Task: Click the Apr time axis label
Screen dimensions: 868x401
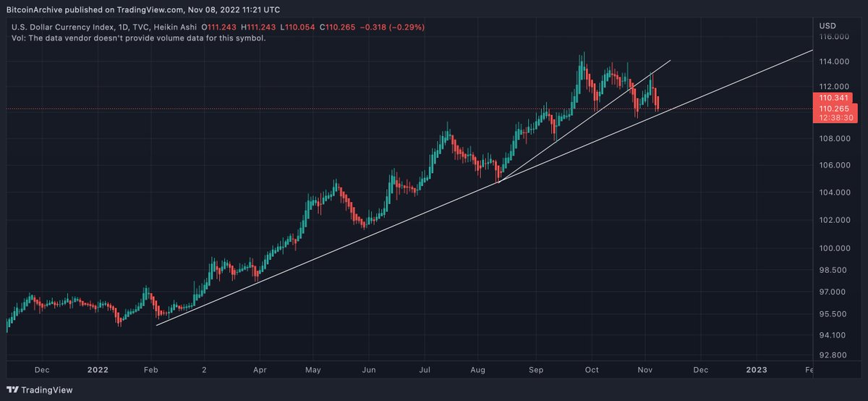Action: tap(260, 368)
